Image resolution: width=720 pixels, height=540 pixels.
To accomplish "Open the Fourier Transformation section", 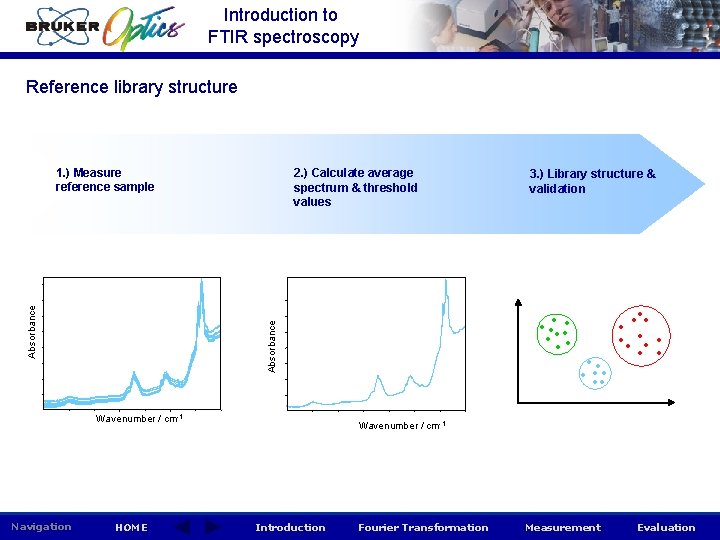I will 423,528.
